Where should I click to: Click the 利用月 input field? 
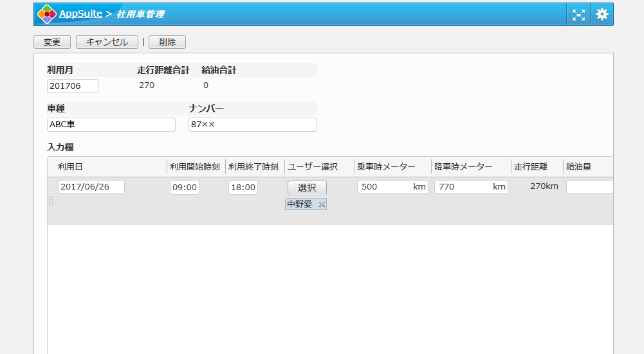[x=72, y=86]
